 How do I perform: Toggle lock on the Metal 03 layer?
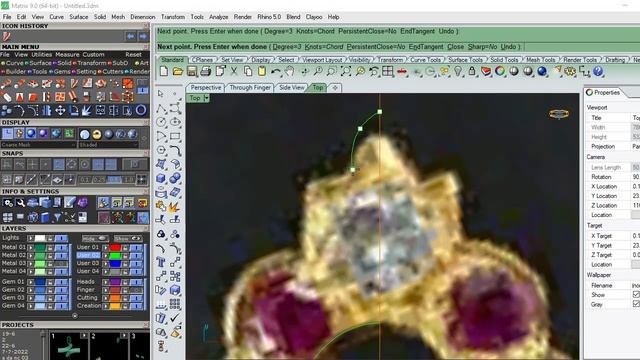50,263
